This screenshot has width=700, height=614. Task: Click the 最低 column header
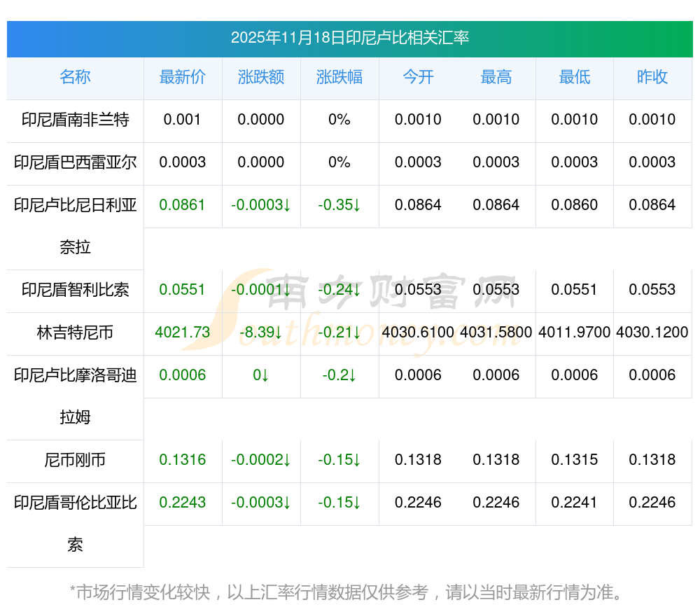[x=574, y=77]
